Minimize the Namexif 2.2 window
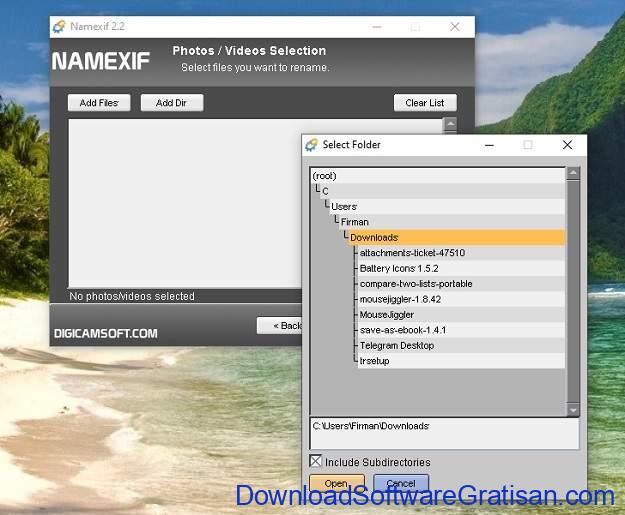 [377, 27]
